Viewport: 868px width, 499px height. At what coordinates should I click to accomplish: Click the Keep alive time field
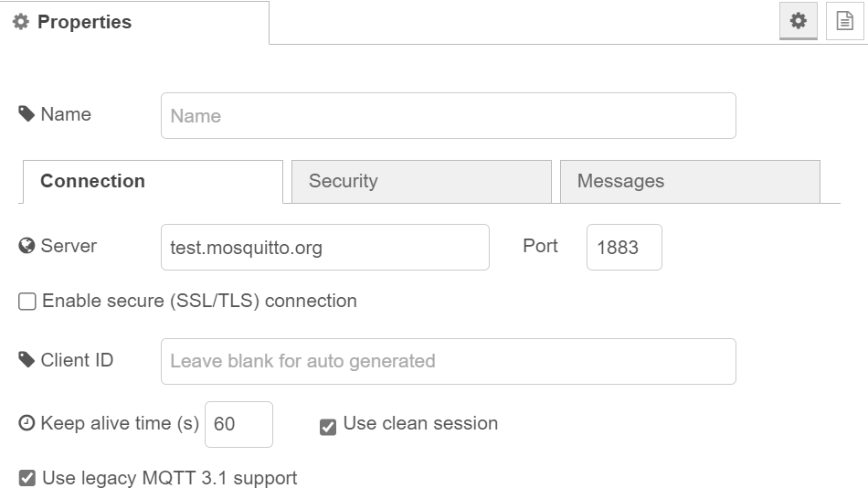tap(238, 424)
